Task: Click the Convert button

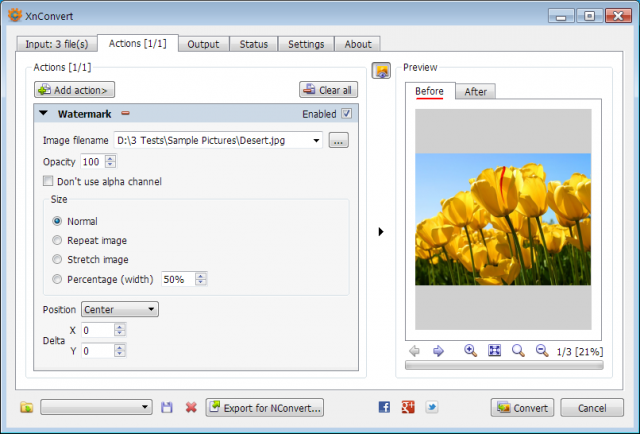Action: 522,407
